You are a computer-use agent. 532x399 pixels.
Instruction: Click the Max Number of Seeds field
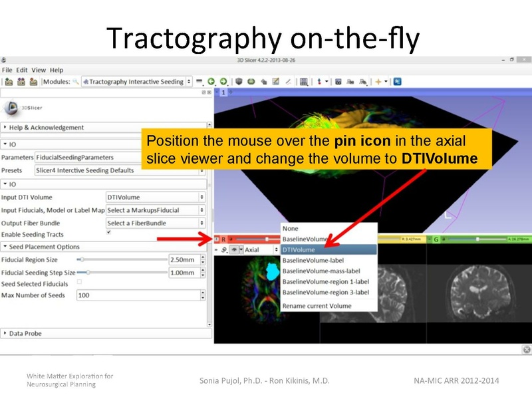(x=141, y=295)
